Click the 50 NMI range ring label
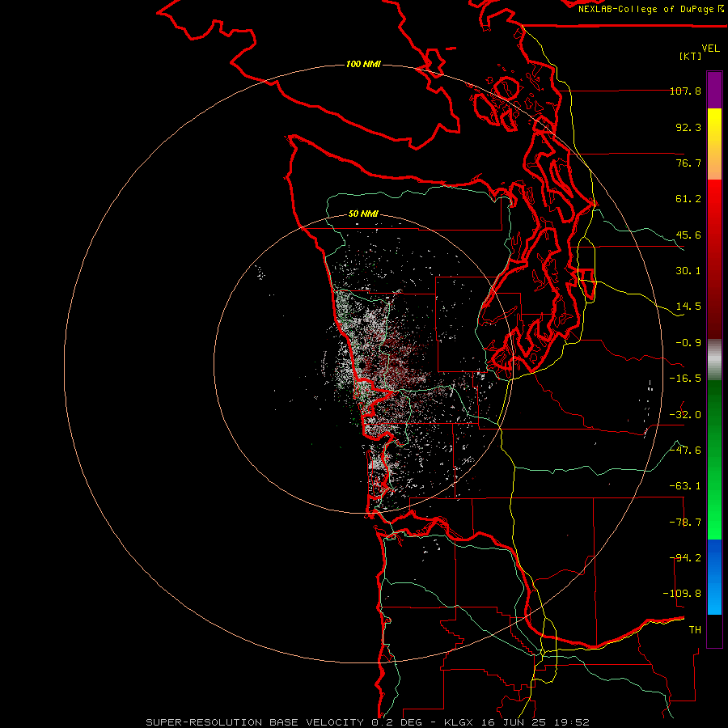728x728 pixels. click(x=363, y=214)
